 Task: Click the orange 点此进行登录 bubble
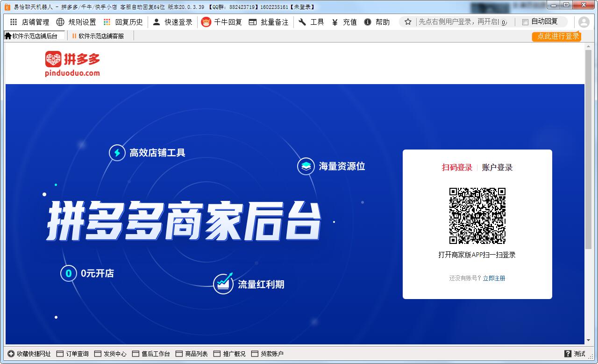(556, 36)
